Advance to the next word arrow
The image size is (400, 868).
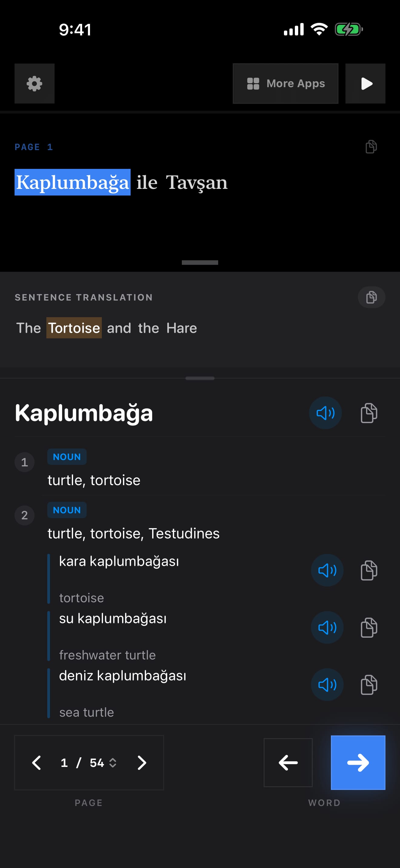pyautogui.click(x=358, y=762)
